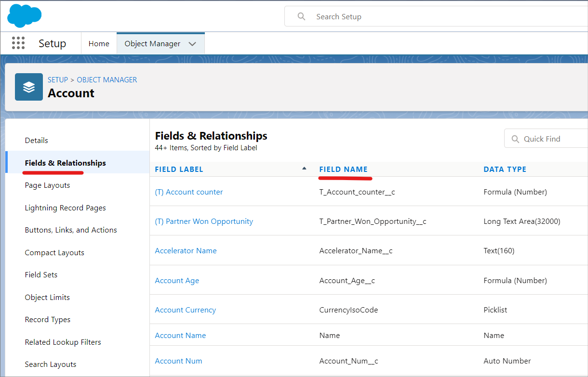Click the Auto Number data type cell
588x377 pixels.
coord(507,361)
